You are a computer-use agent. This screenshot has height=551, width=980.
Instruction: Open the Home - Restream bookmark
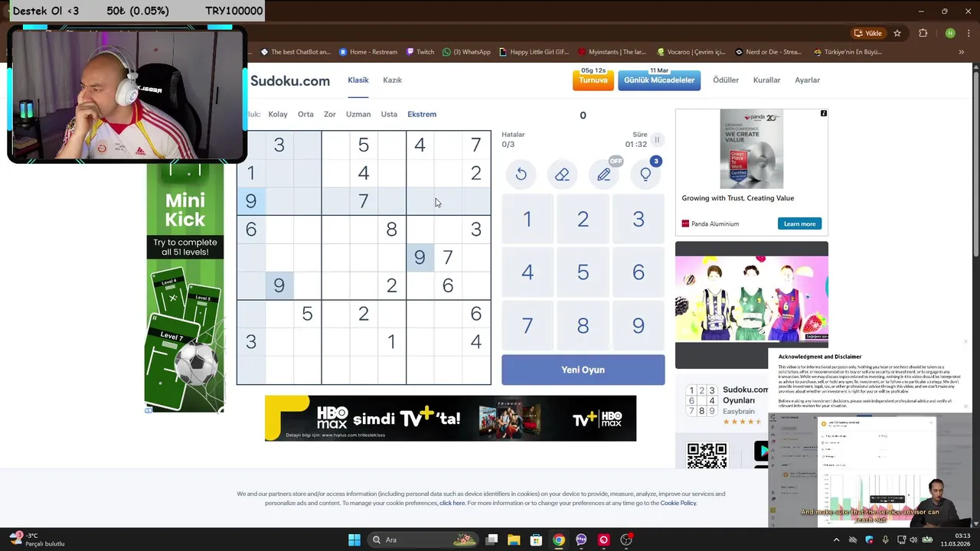coord(368,52)
